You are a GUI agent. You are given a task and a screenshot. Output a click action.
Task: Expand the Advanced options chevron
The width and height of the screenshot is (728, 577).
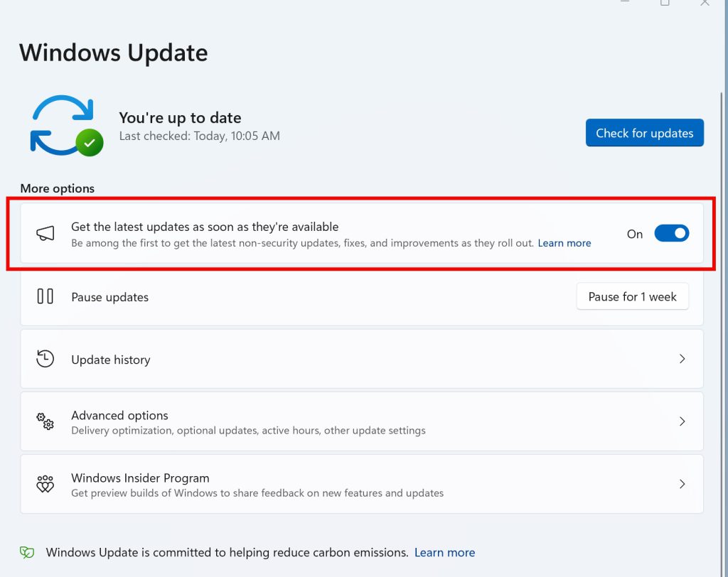(682, 421)
